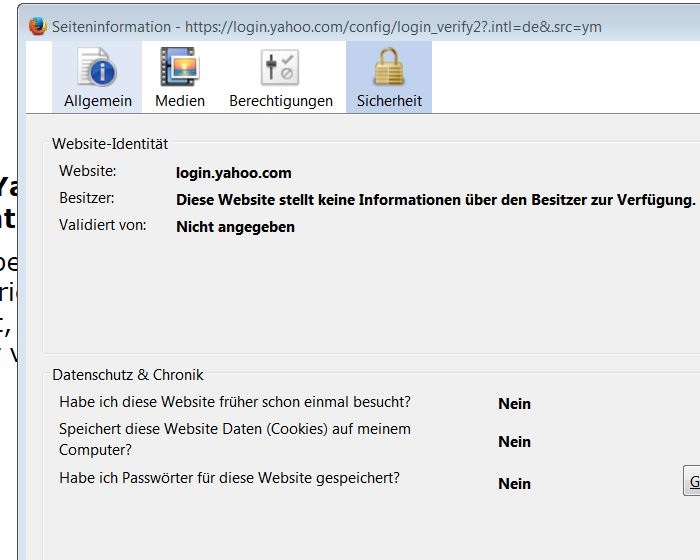The height and width of the screenshot is (560, 700).
Task: Click the Firefox icon in the title bar
Action: (x=39, y=26)
